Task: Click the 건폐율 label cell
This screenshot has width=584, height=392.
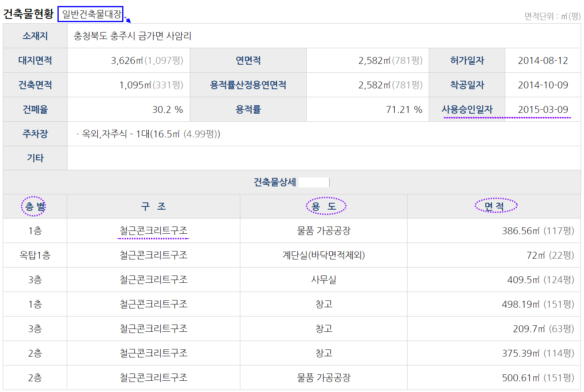Action: click(x=35, y=109)
